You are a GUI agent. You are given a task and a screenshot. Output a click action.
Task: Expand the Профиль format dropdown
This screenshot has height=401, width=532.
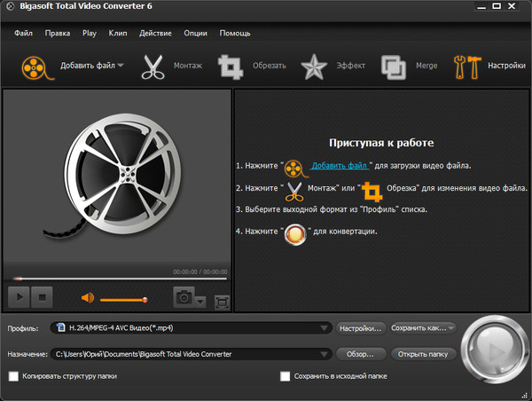(325, 328)
